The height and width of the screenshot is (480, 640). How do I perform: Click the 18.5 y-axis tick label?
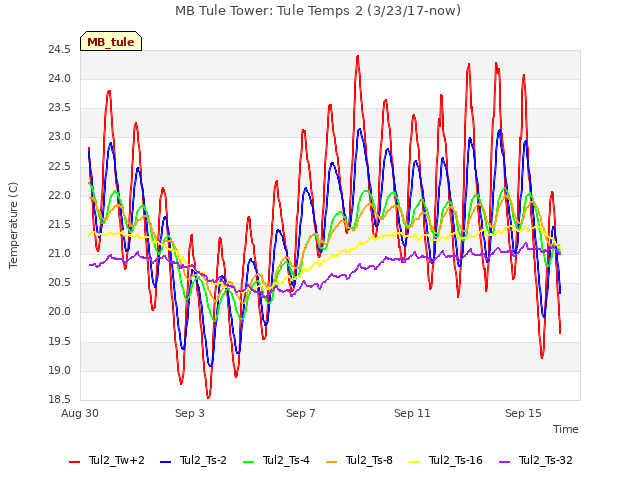click(60, 400)
